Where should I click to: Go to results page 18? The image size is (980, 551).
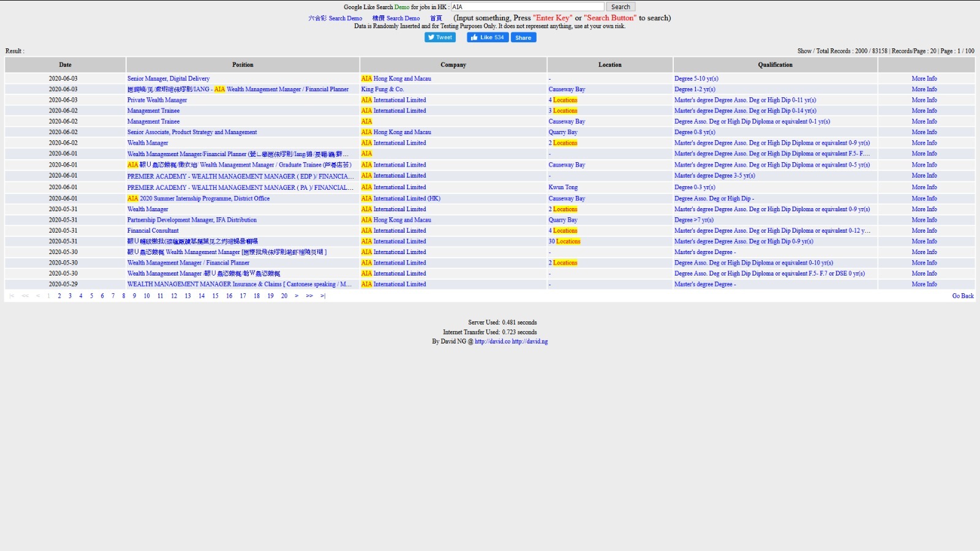tap(257, 296)
